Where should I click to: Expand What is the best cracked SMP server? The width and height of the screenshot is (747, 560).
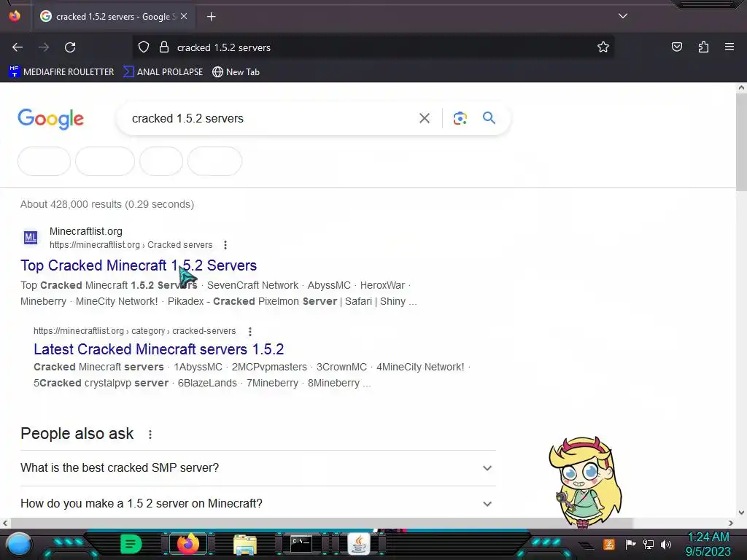[x=258, y=467]
